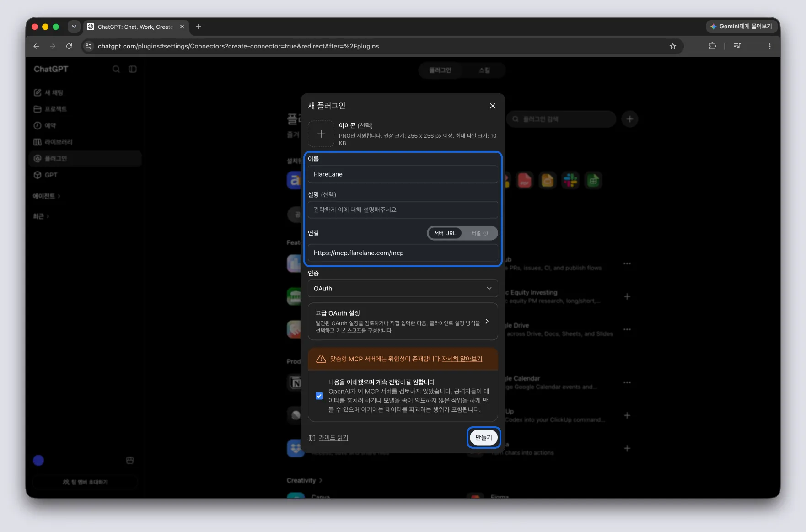The height and width of the screenshot is (532, 806).
Task: Close the 새 플러그인 dialog
Action: tap(493, 106)
